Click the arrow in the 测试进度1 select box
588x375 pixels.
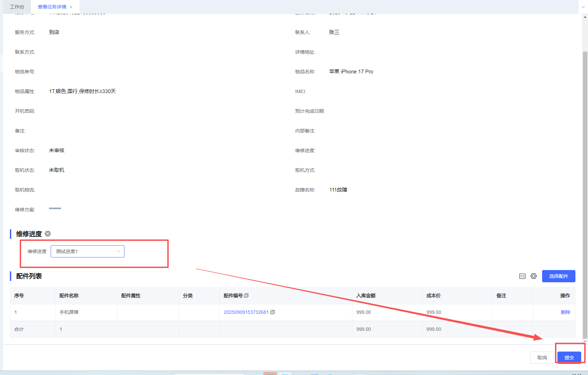click(118, 251)
